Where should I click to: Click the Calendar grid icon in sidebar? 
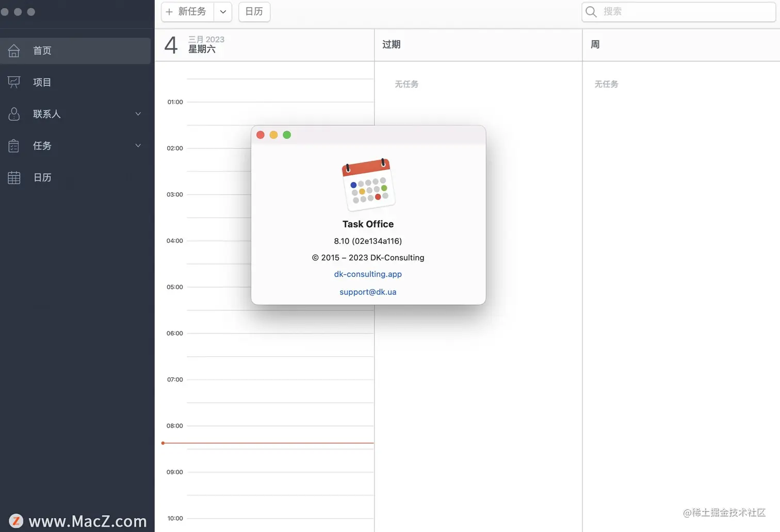coord(14,178)
